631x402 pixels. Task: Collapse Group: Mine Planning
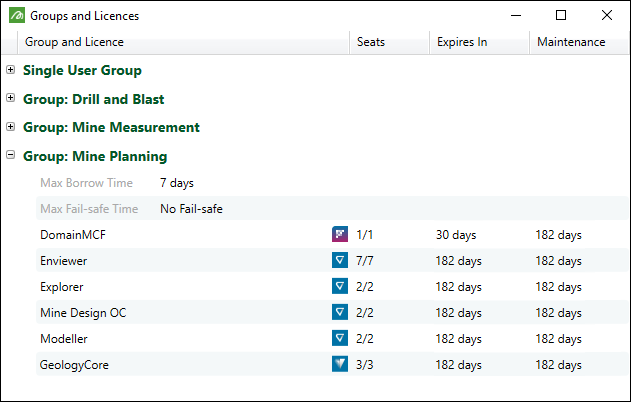[x=10, y=156]
